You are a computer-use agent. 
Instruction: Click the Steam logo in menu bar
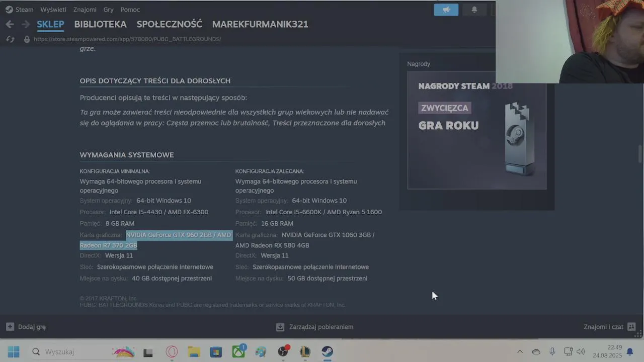(x=9, y=10)
